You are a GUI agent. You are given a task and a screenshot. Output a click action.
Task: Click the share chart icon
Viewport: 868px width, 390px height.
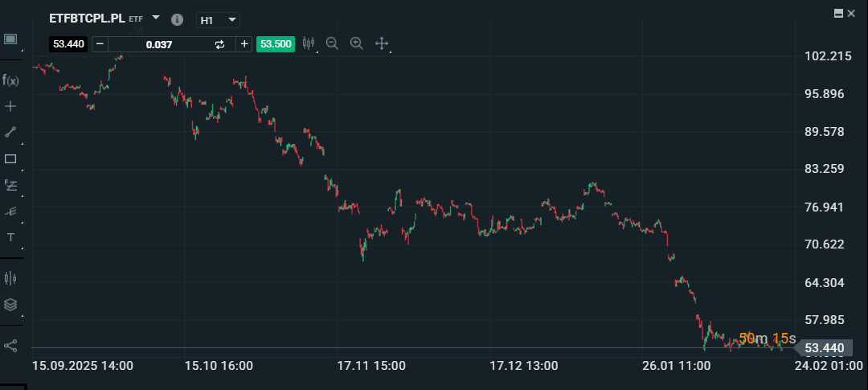pos(10,346)
